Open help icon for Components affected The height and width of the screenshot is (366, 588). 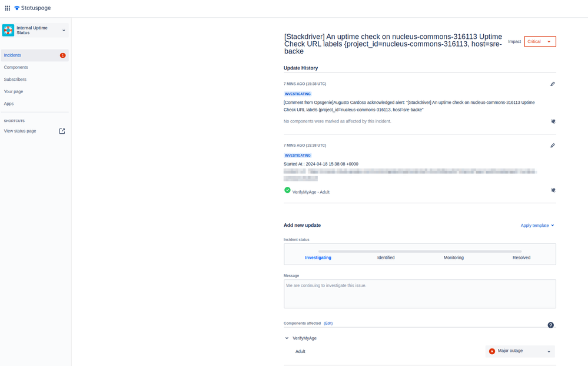click(x=550, y=325)
